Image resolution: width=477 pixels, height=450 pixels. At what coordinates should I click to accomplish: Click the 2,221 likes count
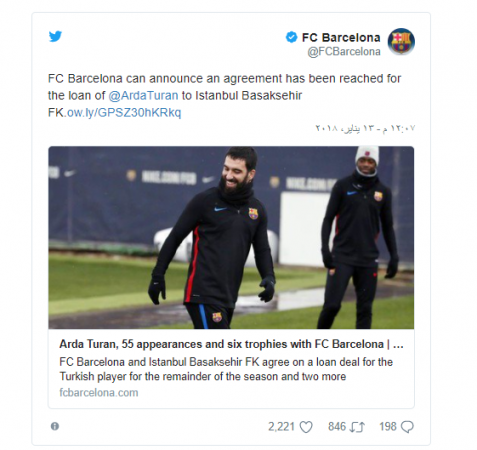[281, 427]
